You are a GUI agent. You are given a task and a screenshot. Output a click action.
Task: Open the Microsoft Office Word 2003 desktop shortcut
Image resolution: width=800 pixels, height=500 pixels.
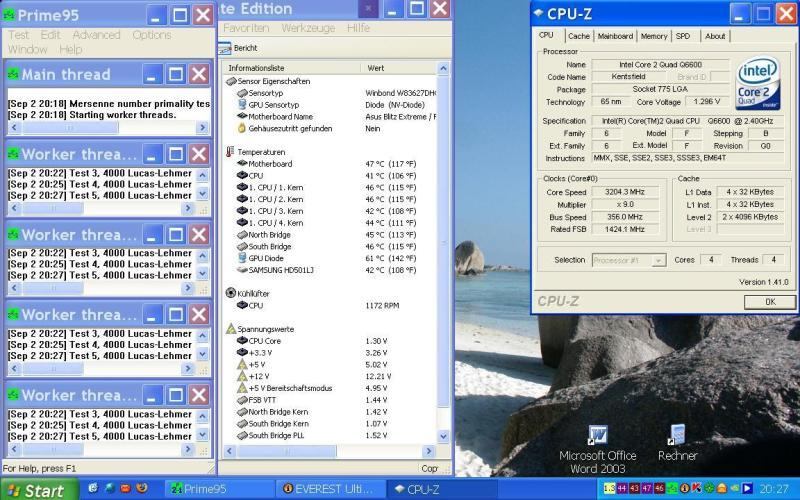click(597, 449)
